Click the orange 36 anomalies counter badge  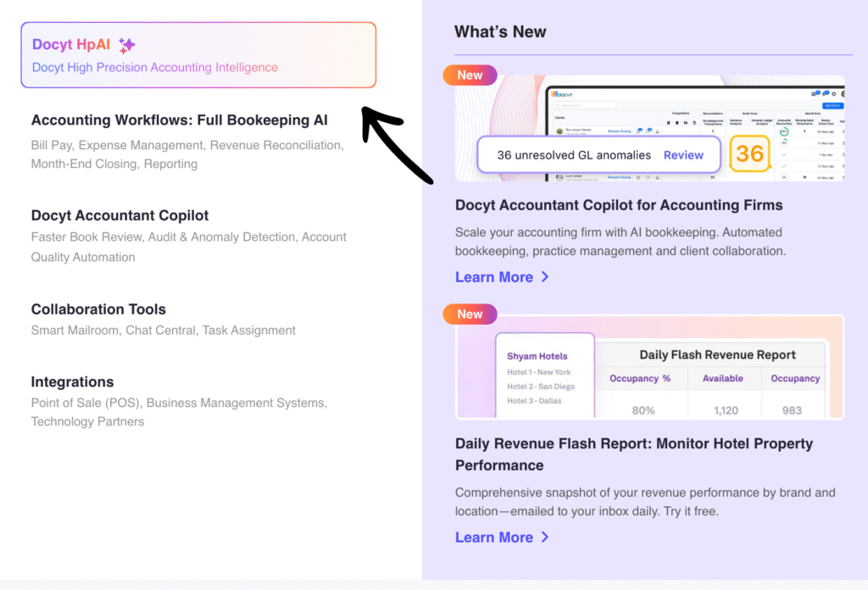(749, 153)
